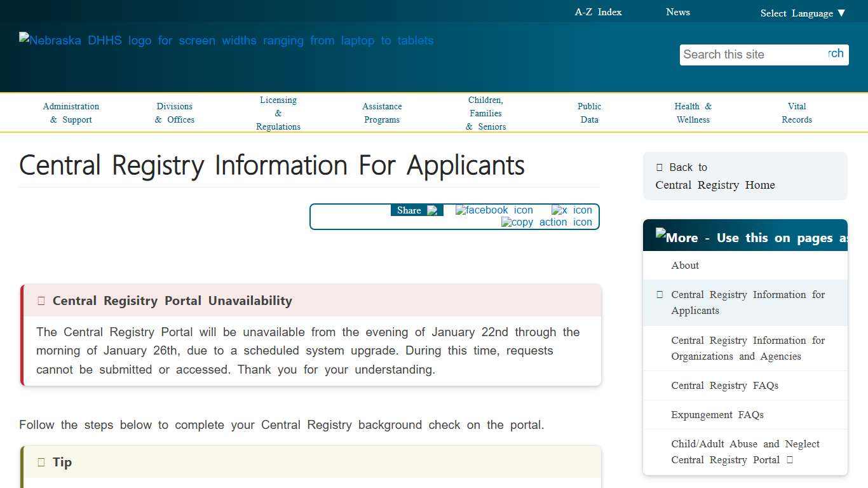Click the Search this site input field

[750, 55]
